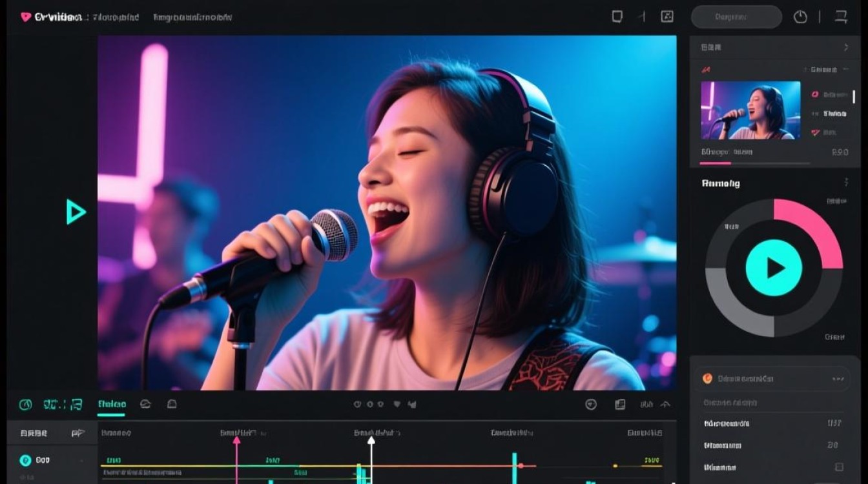Image resolution: width=868 pixels, height=484 pixels.
Task: Click the pink ring icon beside the thumbnail
Action: tap(815, 95)
